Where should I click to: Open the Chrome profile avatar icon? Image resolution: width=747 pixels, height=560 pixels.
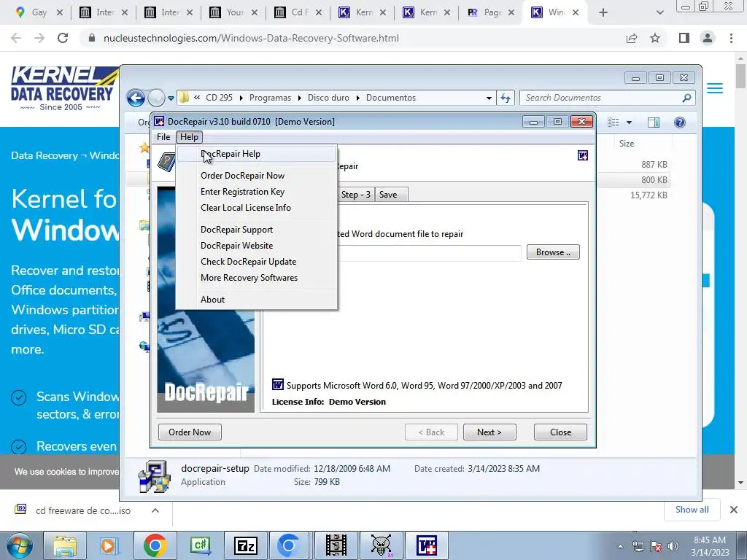click(708, 38)
